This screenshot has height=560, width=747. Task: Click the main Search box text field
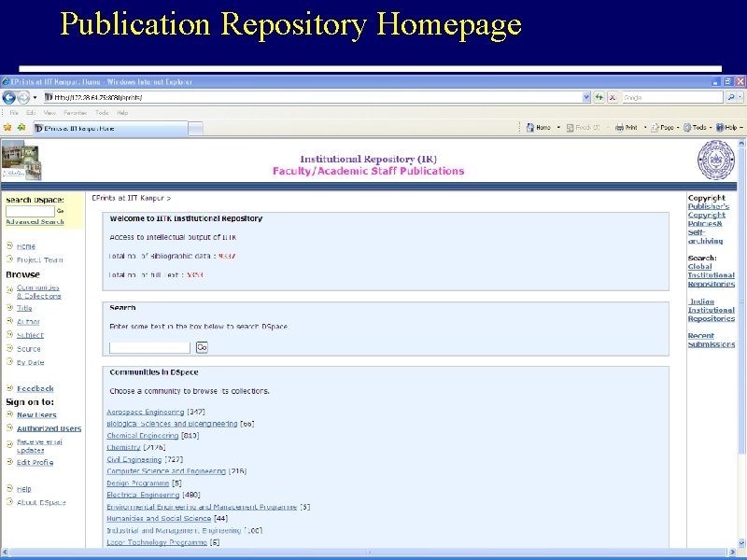click(x=149, y=347)
